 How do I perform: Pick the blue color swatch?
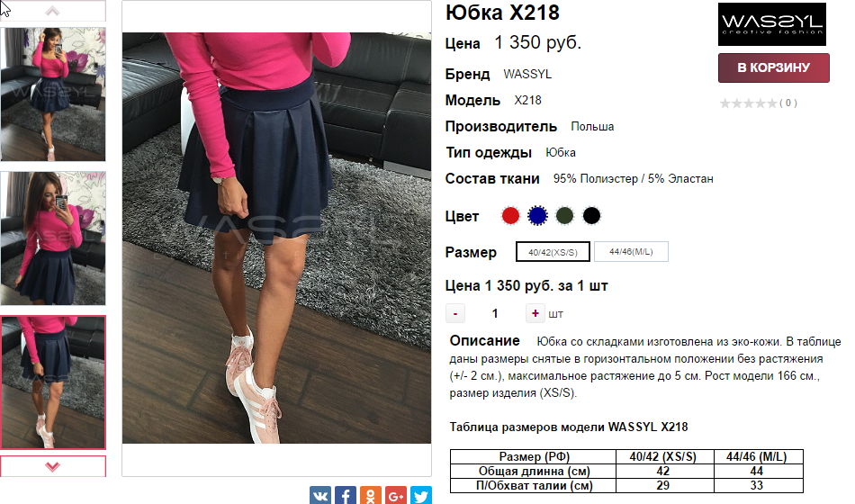click(x=537, y=215)
